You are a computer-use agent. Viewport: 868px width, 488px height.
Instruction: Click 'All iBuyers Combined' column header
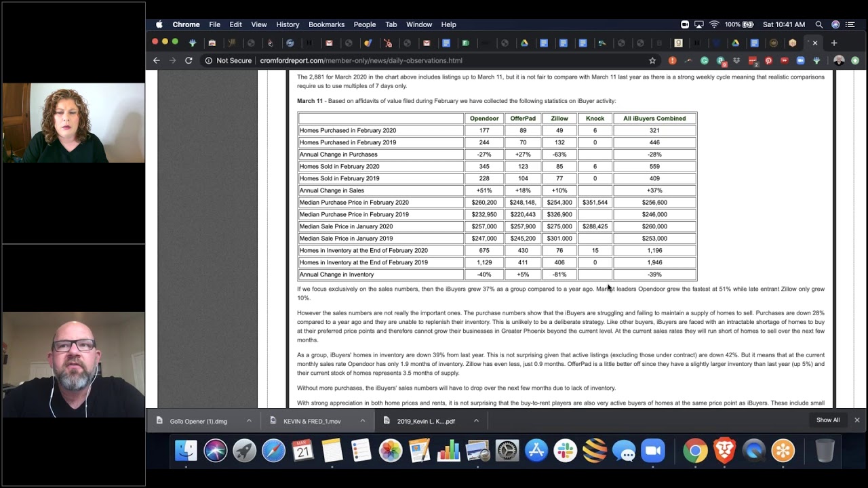(x=654, y=119)
